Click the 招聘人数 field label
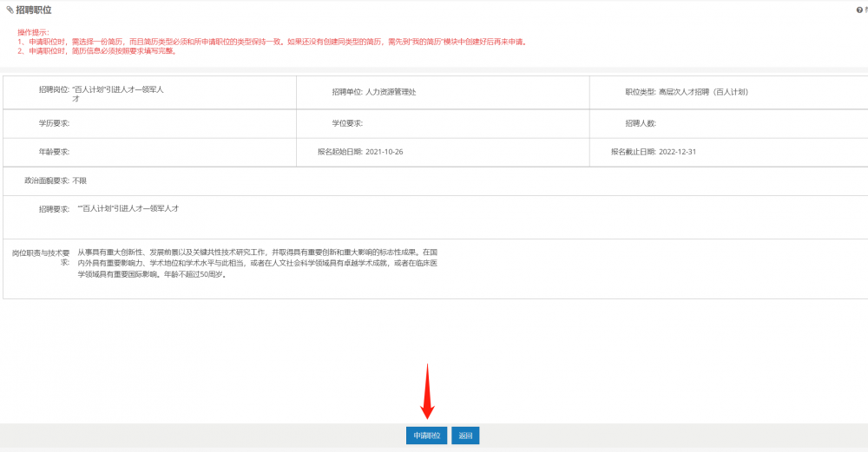This screenshot has width=868, height=452. click(641, 123)
